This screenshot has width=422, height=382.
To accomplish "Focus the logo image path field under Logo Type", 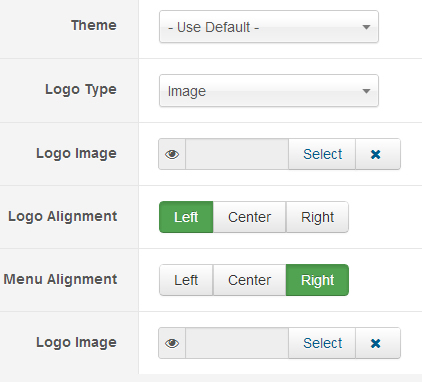I will (x=237, y=154).
